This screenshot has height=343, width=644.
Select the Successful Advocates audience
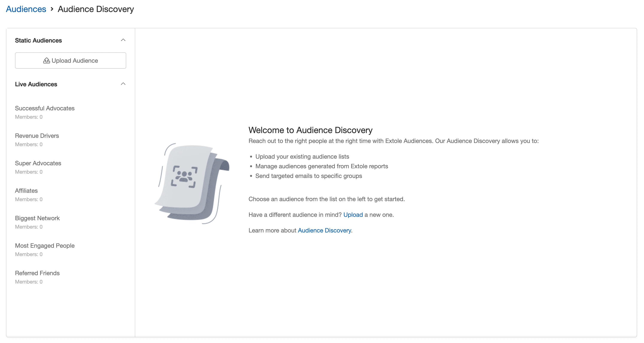pyautogui.click(x=45, y=108)
